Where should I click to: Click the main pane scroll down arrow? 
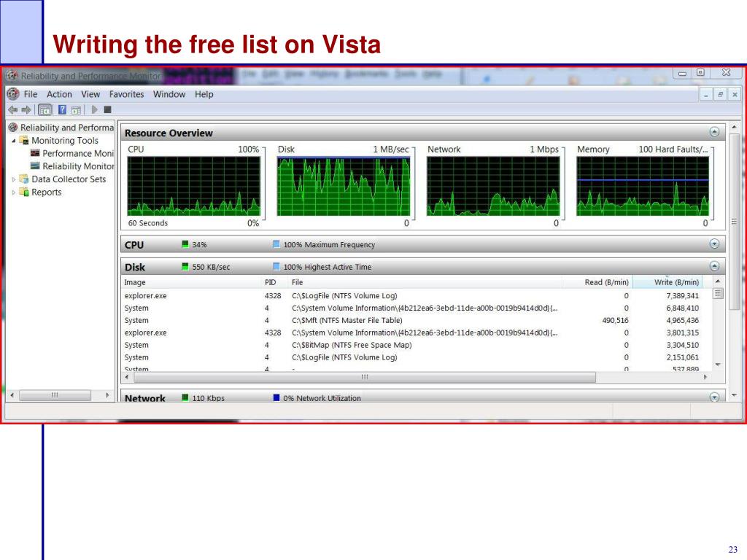[x=734, y=394]
